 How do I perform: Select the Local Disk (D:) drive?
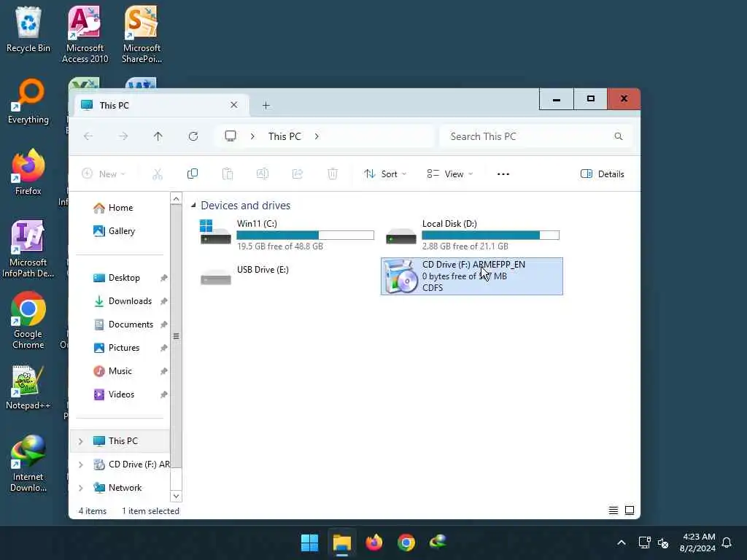[x=472, y=235]
